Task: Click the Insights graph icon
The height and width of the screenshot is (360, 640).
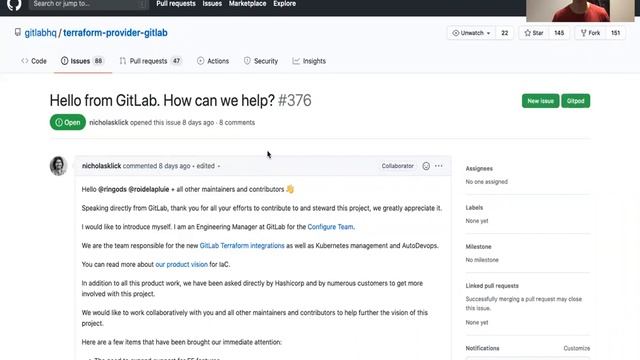Action: [296, 61]
